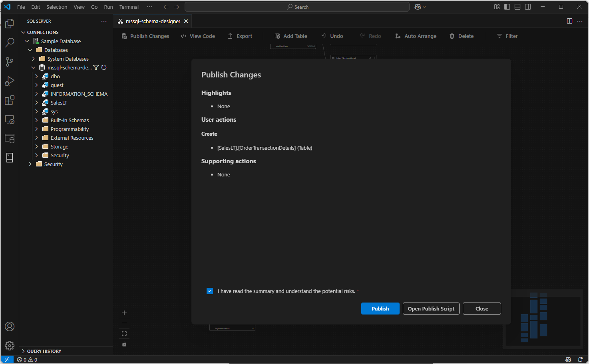This screenshot has height=364, width=589.
Task: Switch to the mssql-schema-designer tab
Action: pyautogui.click(x=152, y=21)
